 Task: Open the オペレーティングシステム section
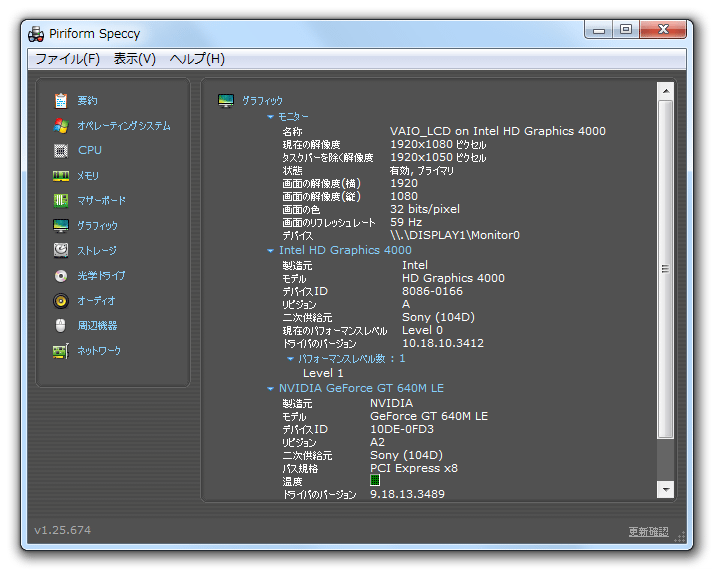pos(124,126)
